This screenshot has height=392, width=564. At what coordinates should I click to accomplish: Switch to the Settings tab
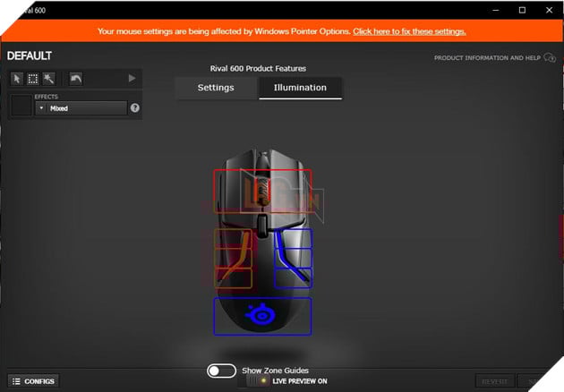pyautogui.click(x=215, y=88)
